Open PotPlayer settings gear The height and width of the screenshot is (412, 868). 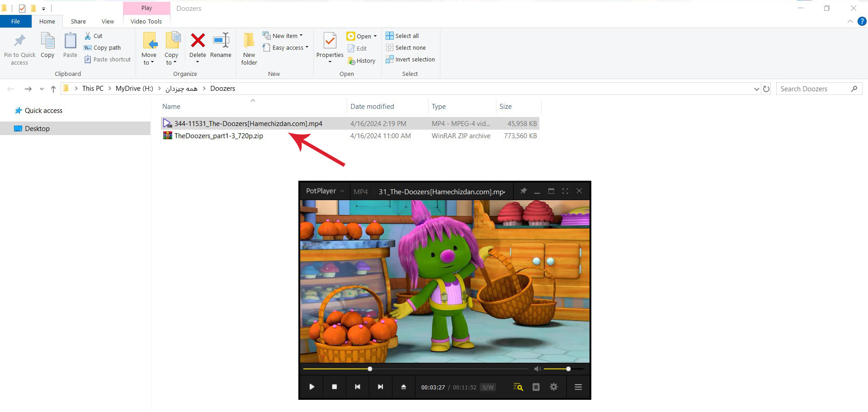pyautogui.click(x=554, y=387)
